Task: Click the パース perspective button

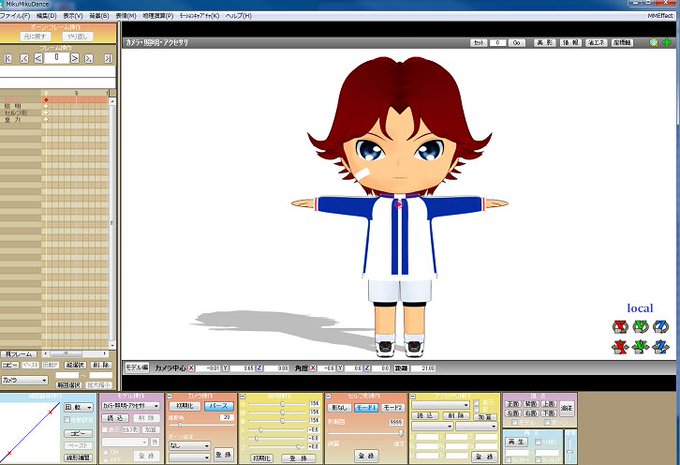Action: [219, 406]
